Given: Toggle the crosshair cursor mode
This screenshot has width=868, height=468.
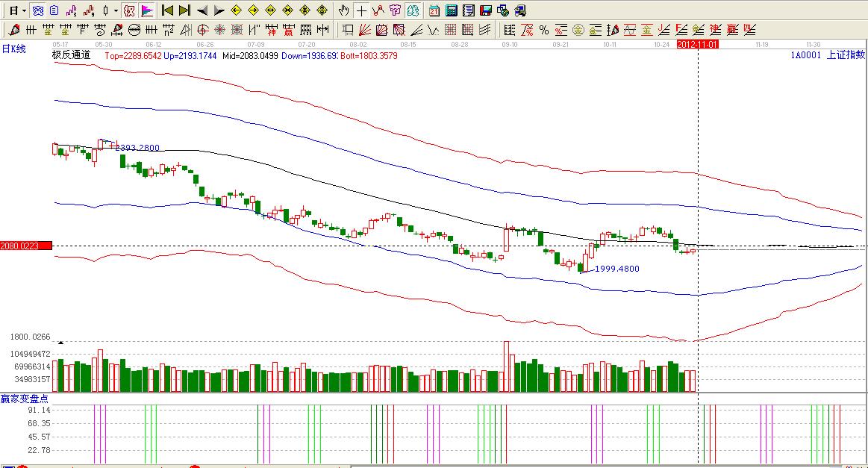Looking at the screenshot, I should coord(361,10).
